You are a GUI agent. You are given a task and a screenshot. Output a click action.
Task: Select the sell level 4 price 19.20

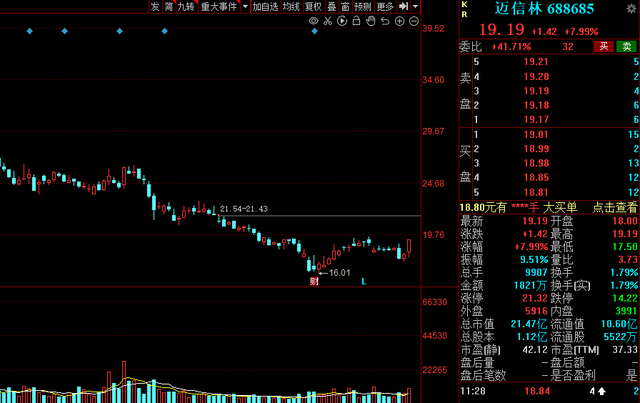(x=536, y=76)
